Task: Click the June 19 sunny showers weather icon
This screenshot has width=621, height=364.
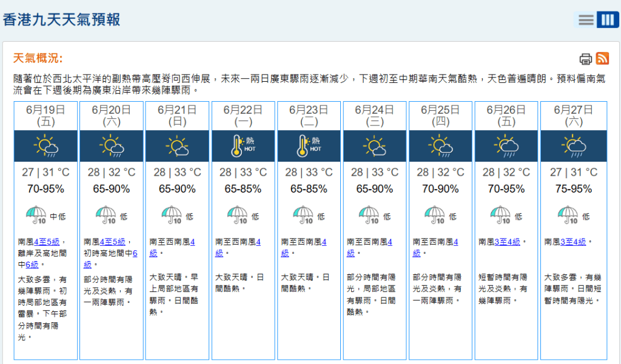Action: [x=46, y=145]
